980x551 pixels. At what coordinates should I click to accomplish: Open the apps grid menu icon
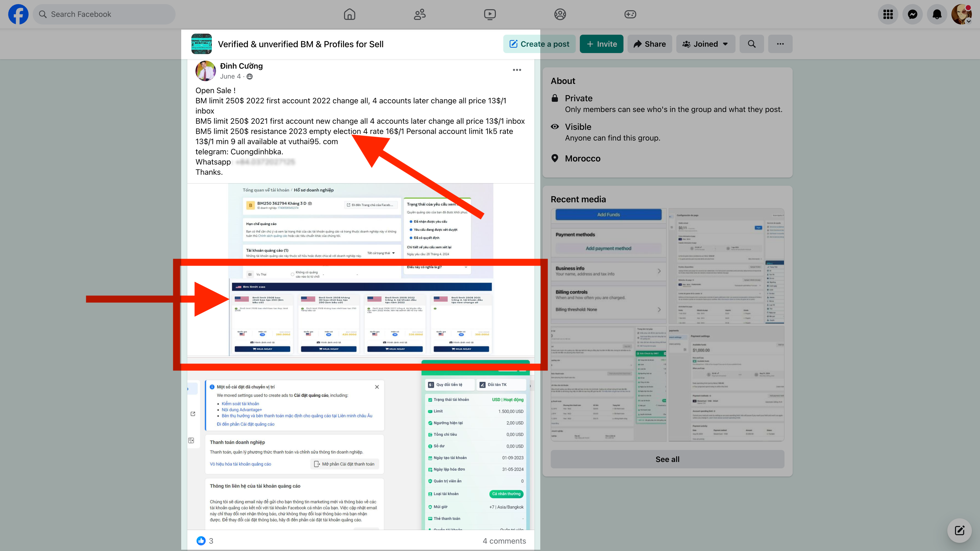(x=888, y=14)
